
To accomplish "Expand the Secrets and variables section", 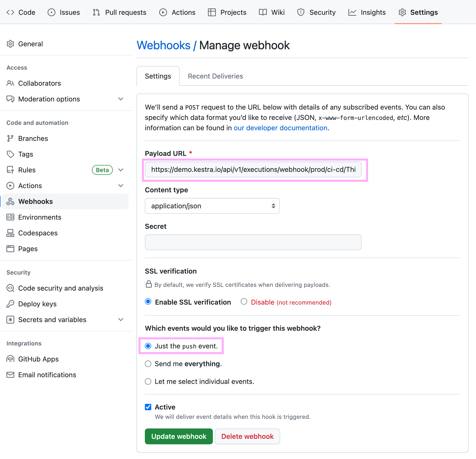I will [121, 320].
